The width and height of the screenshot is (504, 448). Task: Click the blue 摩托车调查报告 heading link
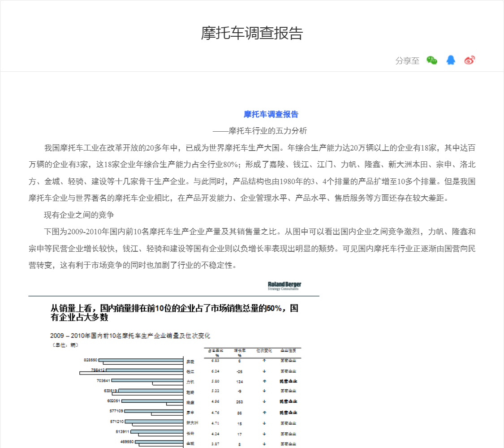pos(271,114)
